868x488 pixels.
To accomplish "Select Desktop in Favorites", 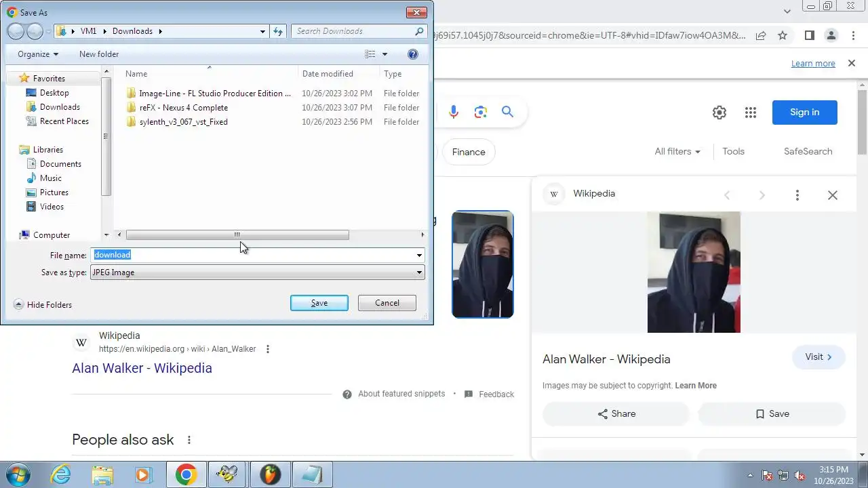I will 54,93.
